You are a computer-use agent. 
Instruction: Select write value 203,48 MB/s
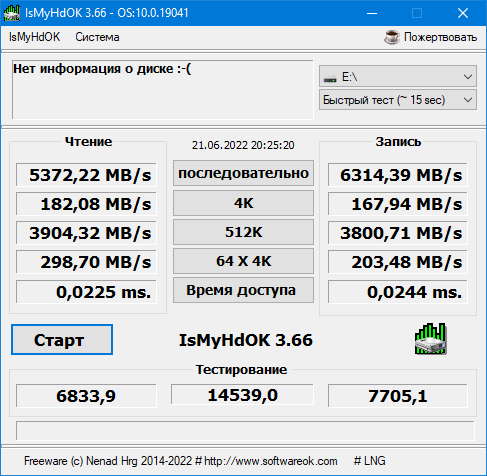(398, 262)
